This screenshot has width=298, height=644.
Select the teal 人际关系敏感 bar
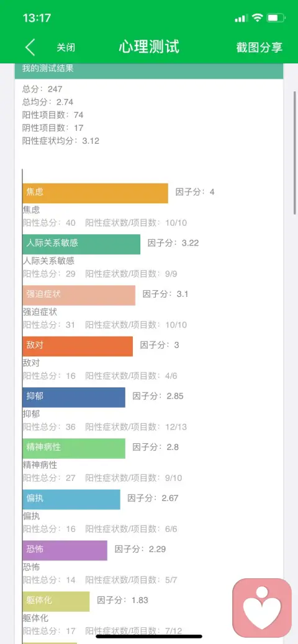tap(81, 244)
